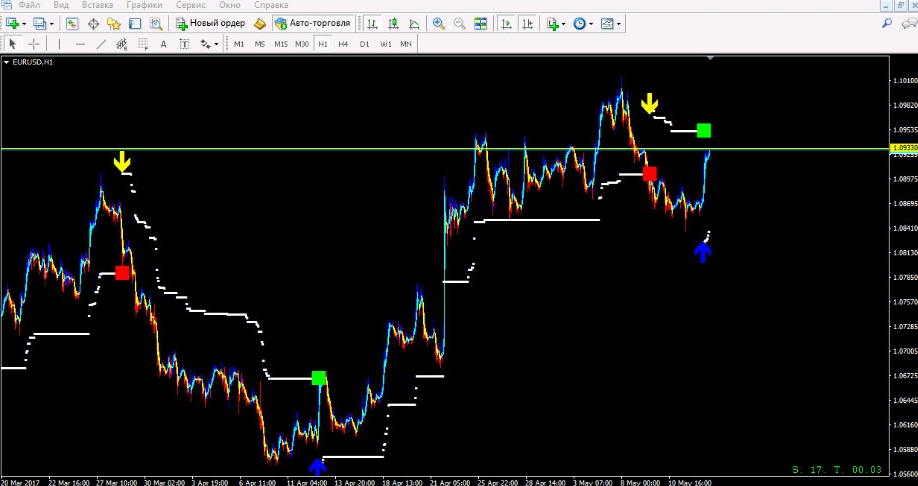This screenshot has width=918, height=486.
Task: Open the Market Watch panel
Action: [71, 23]
